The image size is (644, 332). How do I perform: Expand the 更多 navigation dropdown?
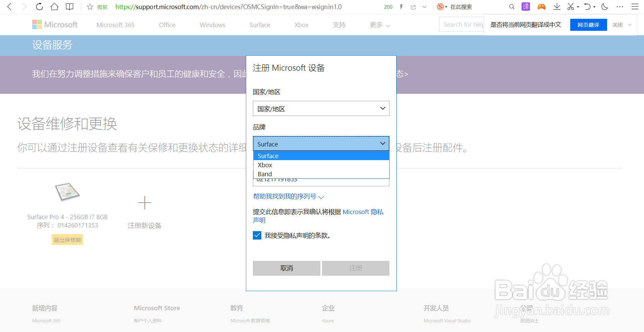coord(380,25)
